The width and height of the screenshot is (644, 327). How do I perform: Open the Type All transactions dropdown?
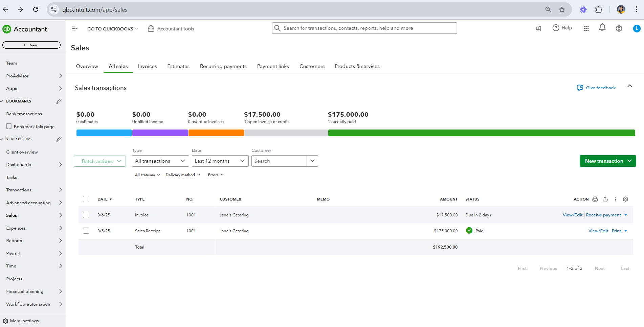coord(160,161)
